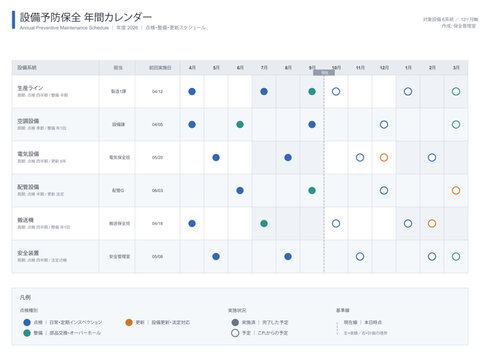
Task: Click the hollow 予定 legend circle
Action: pos(235,333)
